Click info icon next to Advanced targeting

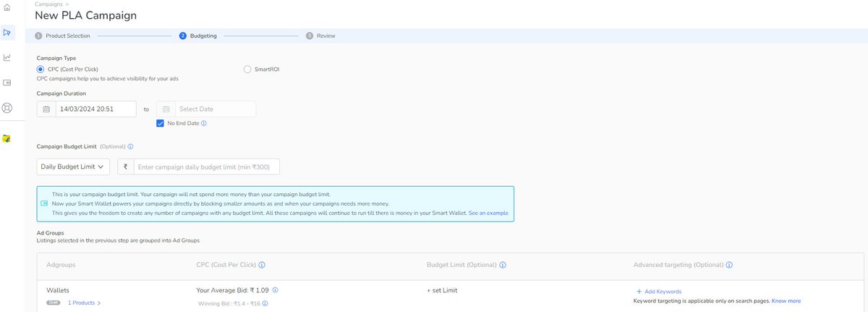[730, 265]
